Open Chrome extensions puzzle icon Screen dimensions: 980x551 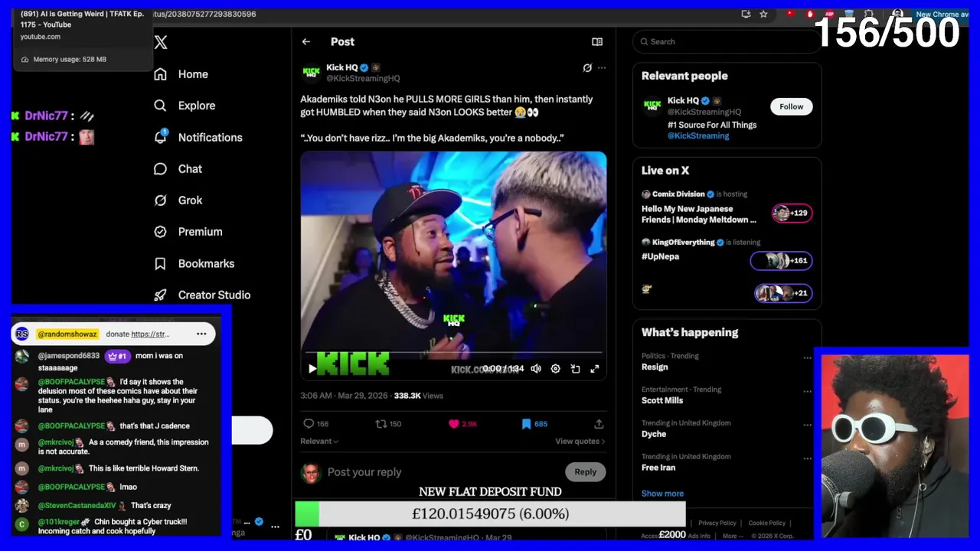tap(868, 14)
